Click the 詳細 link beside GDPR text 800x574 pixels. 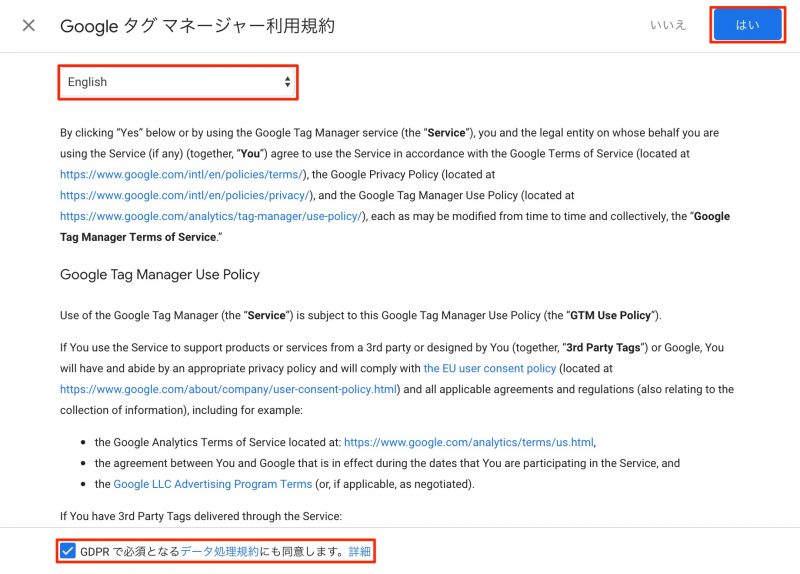tap(359, 551)
